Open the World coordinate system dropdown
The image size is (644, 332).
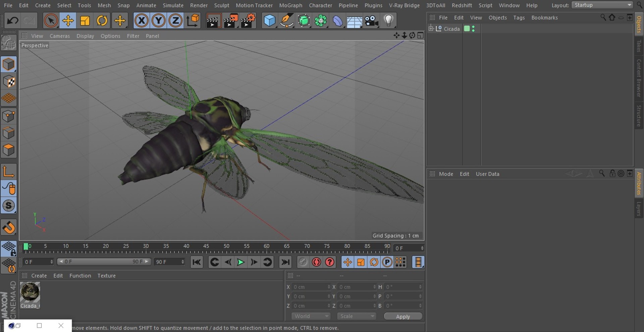(x=311, y=316)
